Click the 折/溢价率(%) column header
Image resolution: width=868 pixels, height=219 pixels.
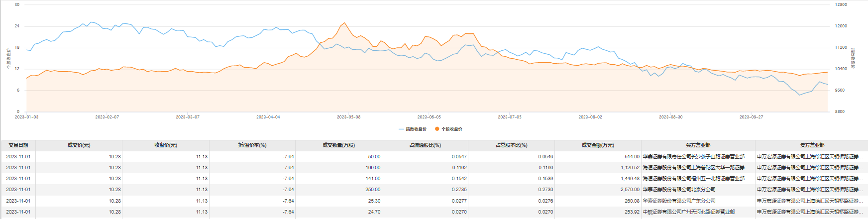click(252, 145)
